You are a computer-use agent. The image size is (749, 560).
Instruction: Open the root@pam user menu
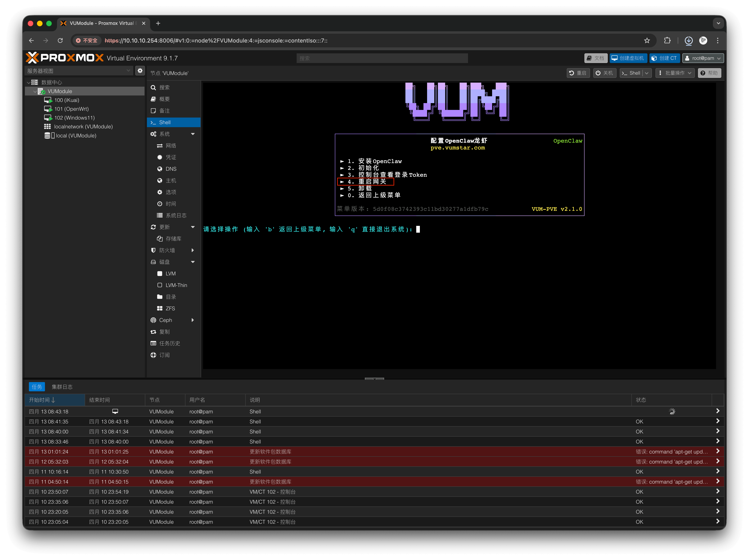click(703, 58)
